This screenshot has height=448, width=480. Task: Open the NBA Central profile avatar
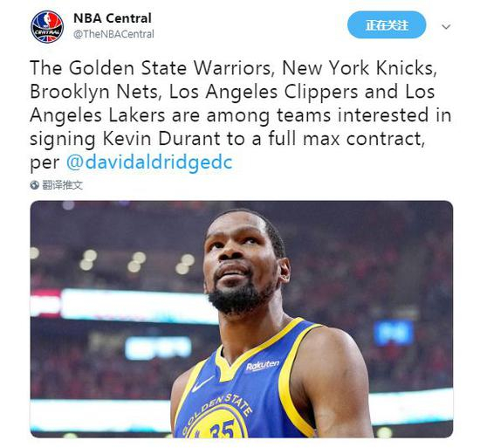[x=47, y=27]
